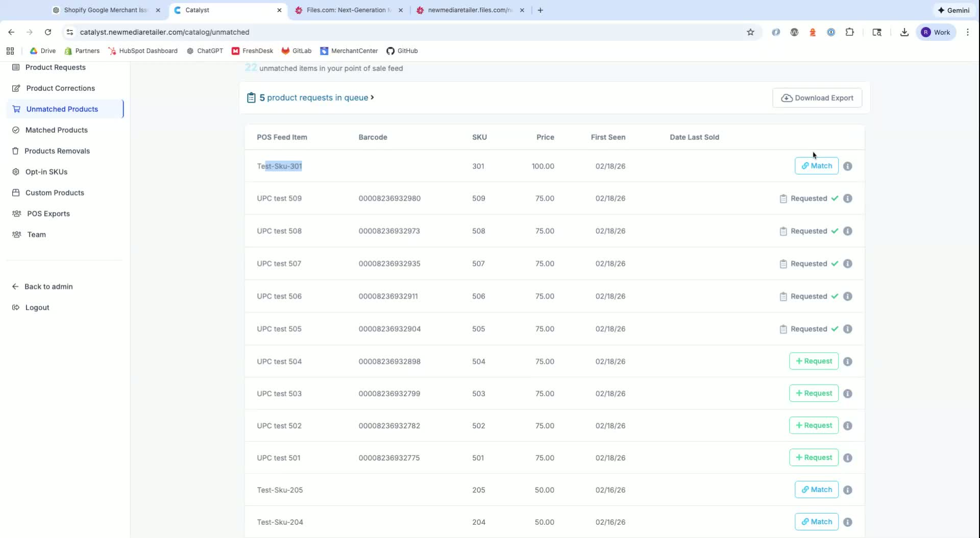
Task: Match the Test-Sku-204 item
Action: pyautogui.click(x=816, y=522)
